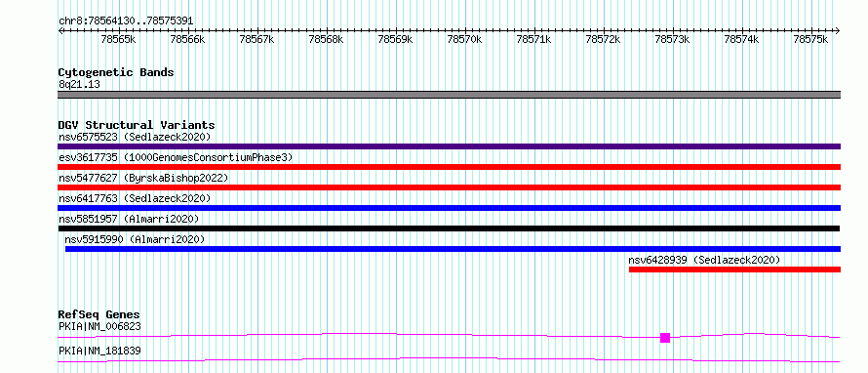Click the black nsv5851957 variant bar
The height and width of the screenshot is (373, 868).
[449, 228]
